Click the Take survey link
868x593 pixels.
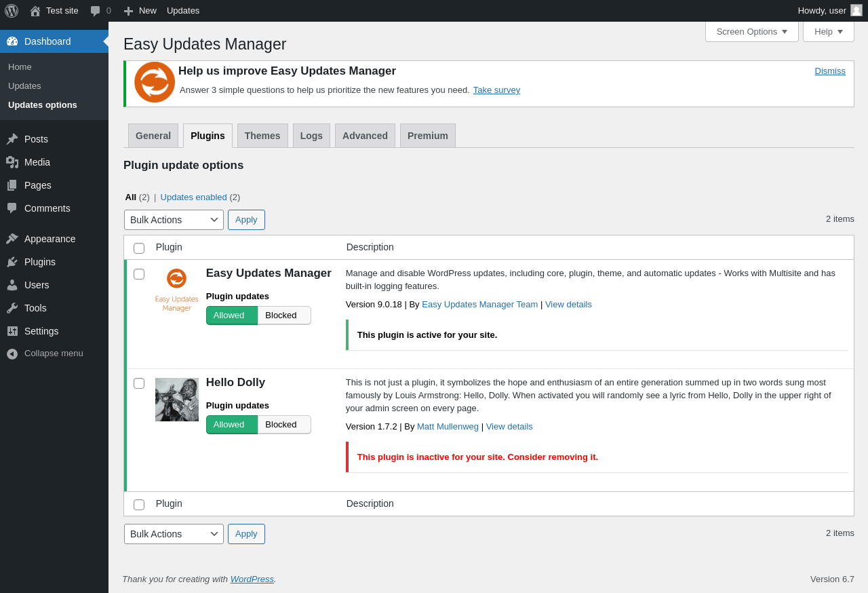click(x=496, y=90)
